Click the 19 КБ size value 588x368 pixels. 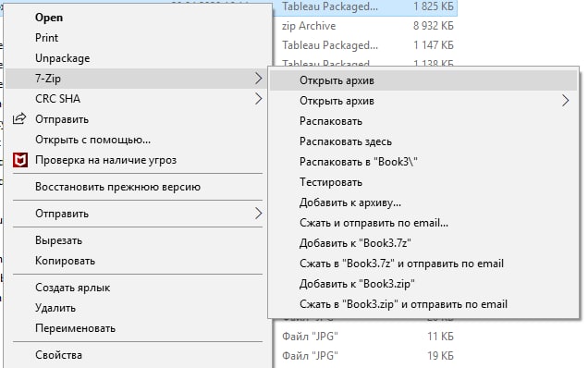[x=440, y=355]
